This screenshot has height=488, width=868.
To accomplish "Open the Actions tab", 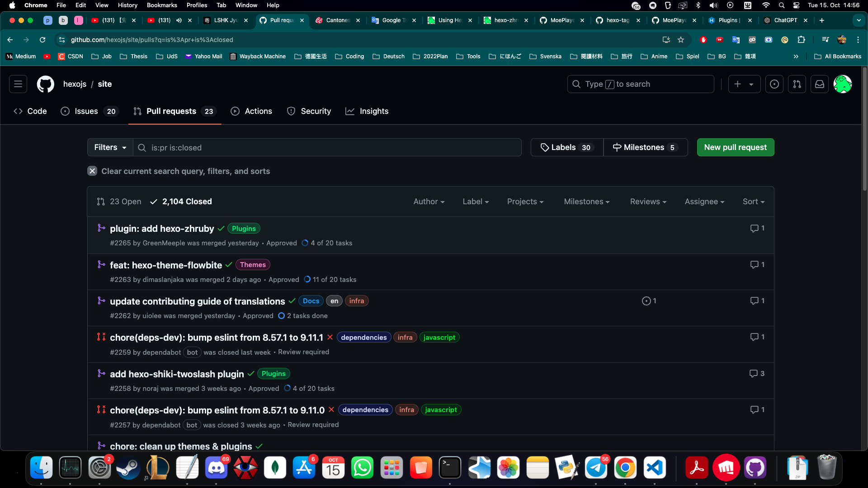I will 251,111.
